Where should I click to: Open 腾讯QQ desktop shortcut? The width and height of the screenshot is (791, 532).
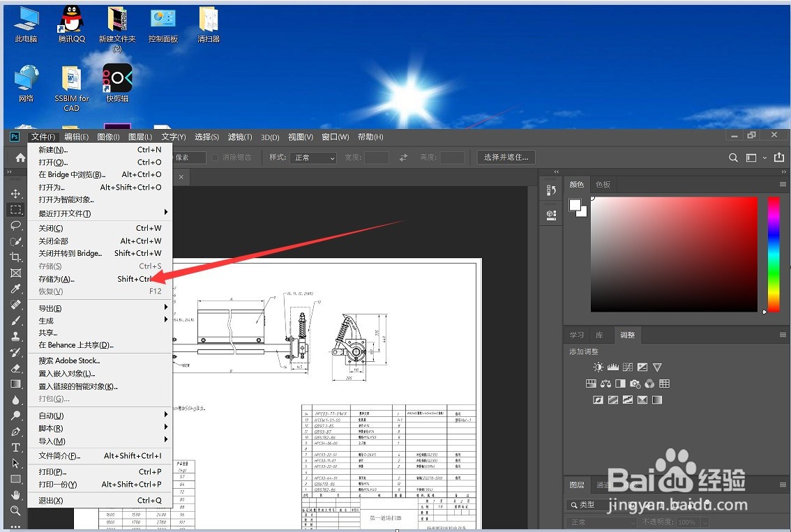point(72,24)
